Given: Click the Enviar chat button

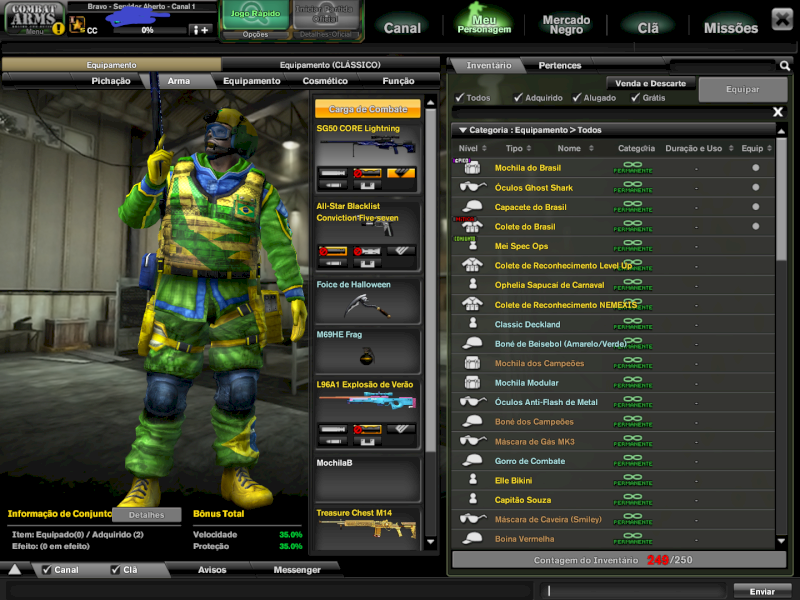Looking at the screenshot, I should [x=762, y=591].
